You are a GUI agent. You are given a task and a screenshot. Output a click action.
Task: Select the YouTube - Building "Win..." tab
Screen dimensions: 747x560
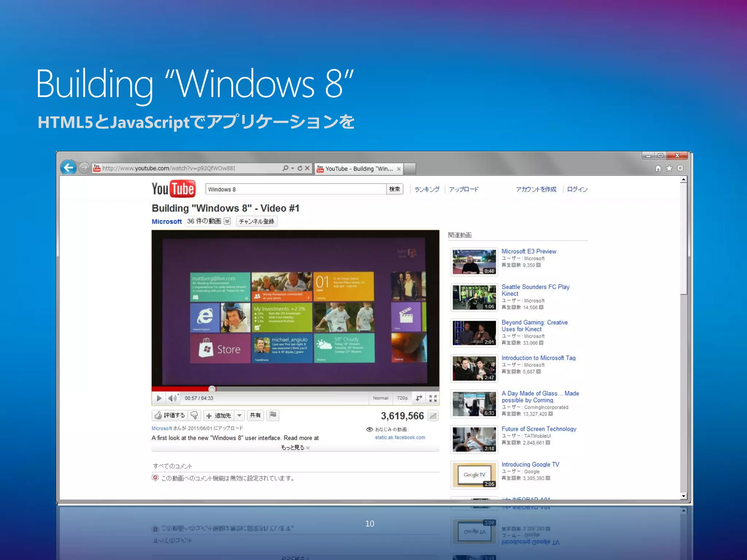point(359,169)
